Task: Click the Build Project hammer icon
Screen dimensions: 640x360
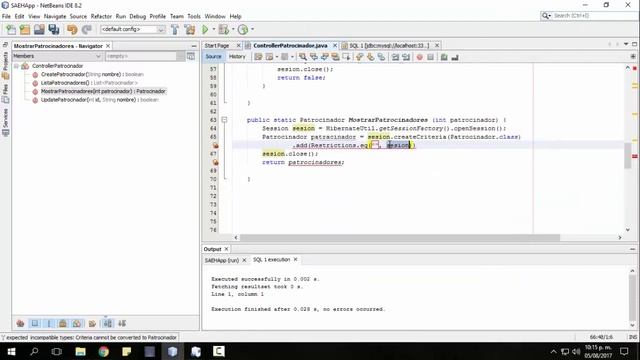Action: point(175,29)
